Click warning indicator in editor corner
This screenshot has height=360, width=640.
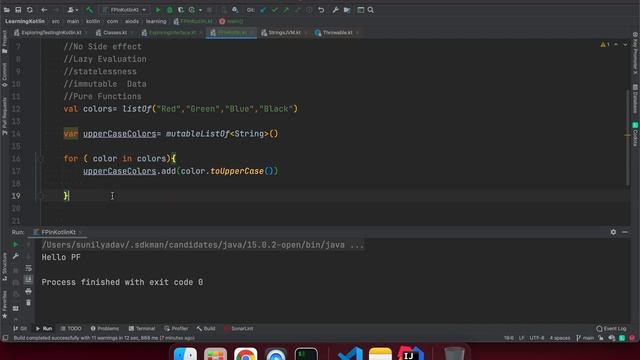[604, 44]
